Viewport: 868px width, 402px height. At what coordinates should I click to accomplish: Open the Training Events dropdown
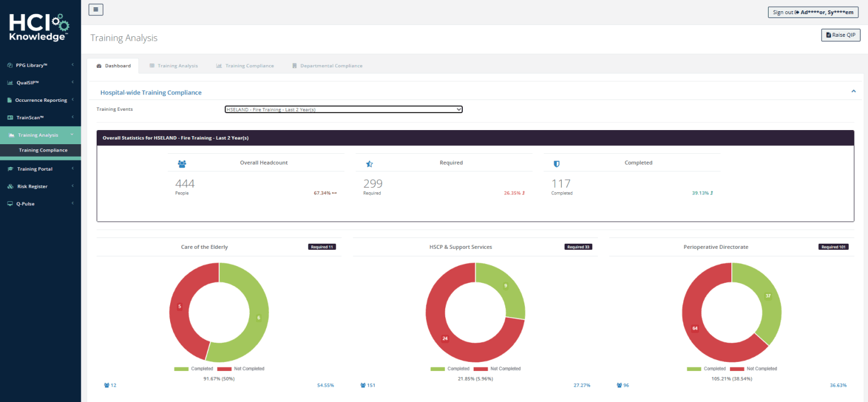(x=343, y=109)
